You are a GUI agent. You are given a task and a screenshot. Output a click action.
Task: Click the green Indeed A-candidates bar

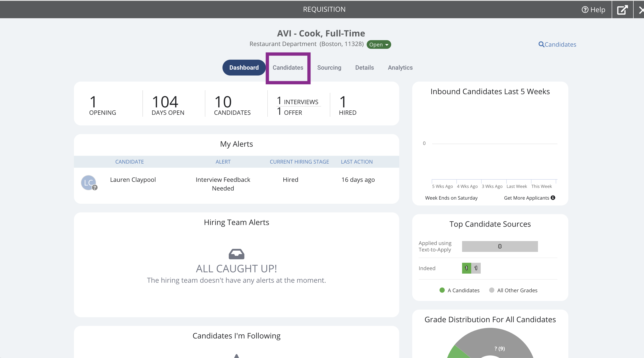(x=466, y=268)
